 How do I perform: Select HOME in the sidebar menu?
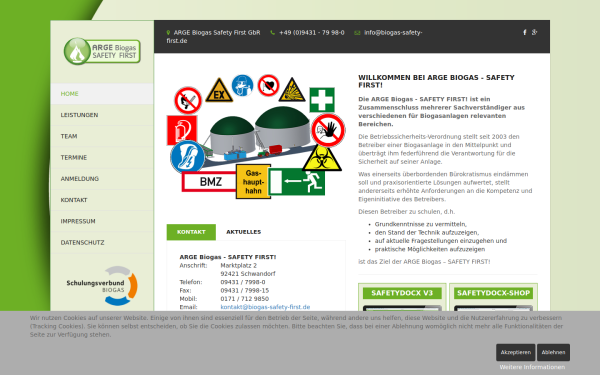tap(102, 94)
